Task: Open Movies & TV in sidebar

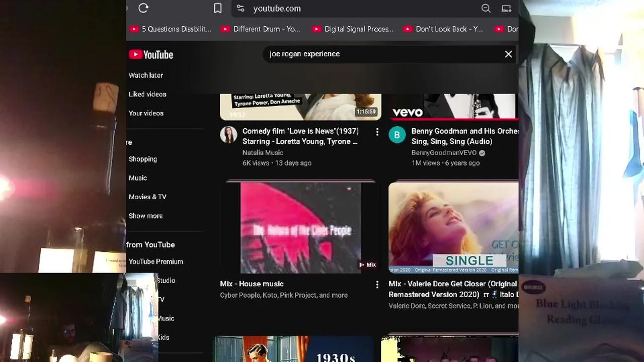Action: [147, 197]
